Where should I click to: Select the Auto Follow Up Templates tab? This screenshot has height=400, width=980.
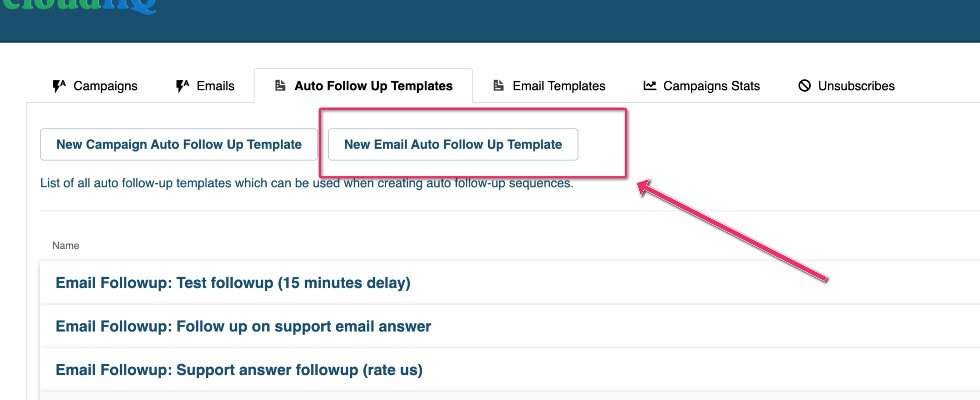(x=363, y=86)
